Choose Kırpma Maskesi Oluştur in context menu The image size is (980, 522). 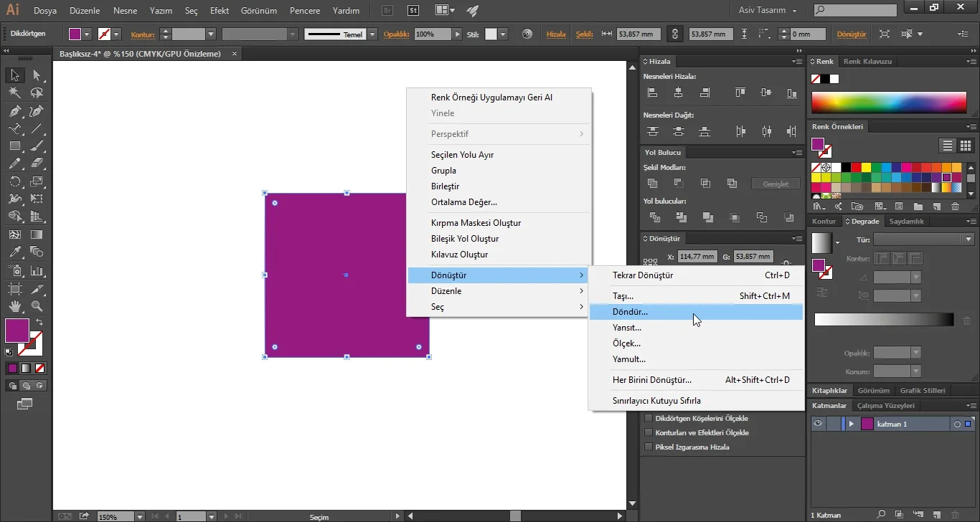click(x=499, y=223)
